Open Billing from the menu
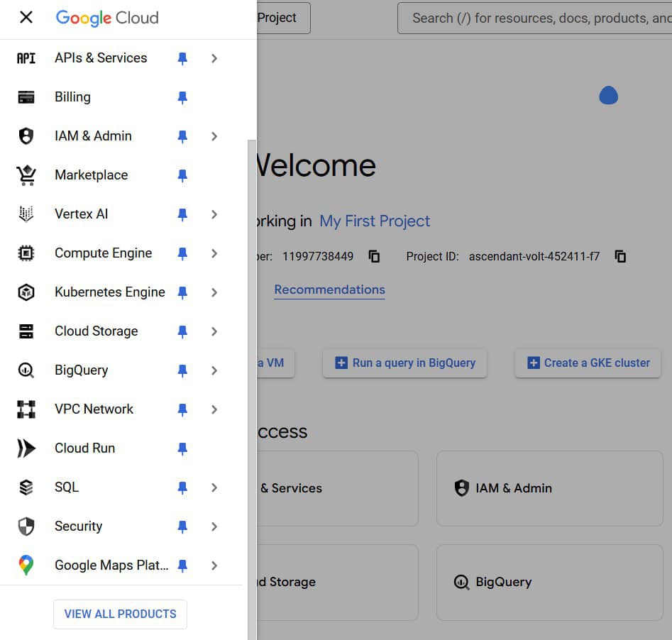This screenshot has width=672, height=640. point(72,97)
